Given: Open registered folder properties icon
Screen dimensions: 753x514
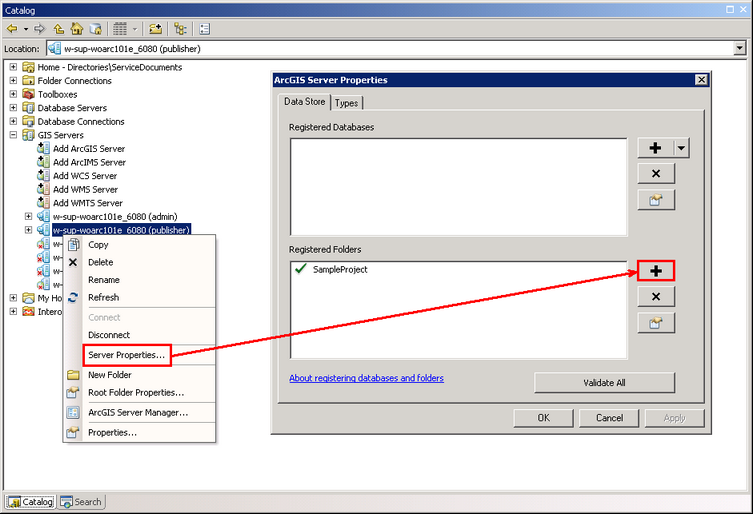Looking at the screenshot, I should pos(656,323).
